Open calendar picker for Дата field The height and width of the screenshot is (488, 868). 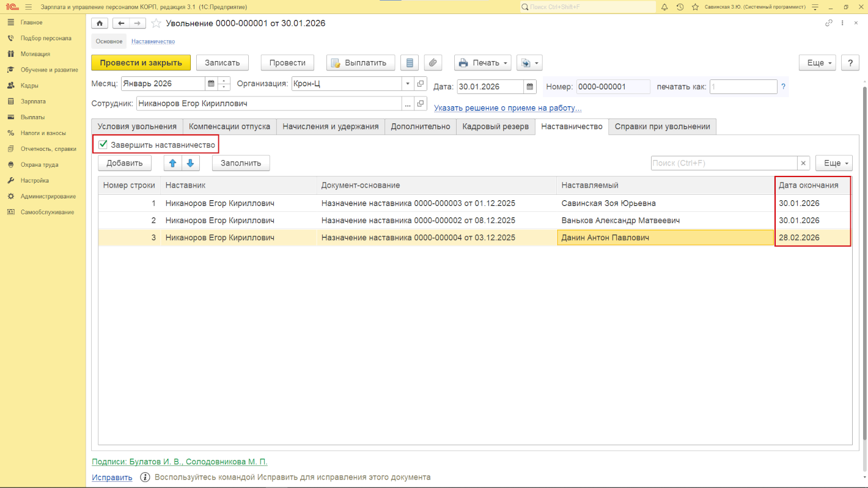(x=530, y=87)
